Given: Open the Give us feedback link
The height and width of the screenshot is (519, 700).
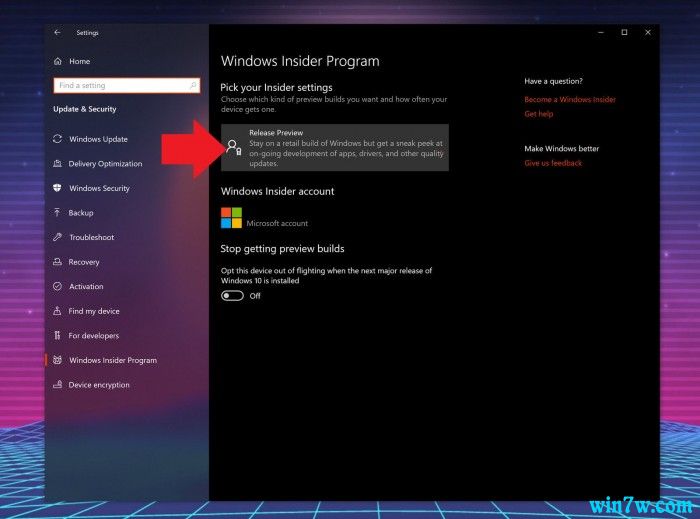Looking at the screenshot, I should pos(553,163).
